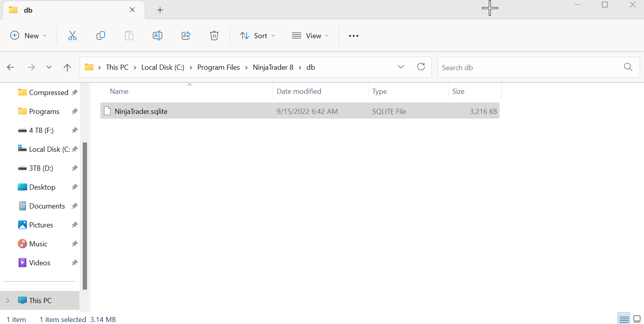
Task: Open 3TB (D:) drive in sidebar
Action: click(x=41, y=168)
